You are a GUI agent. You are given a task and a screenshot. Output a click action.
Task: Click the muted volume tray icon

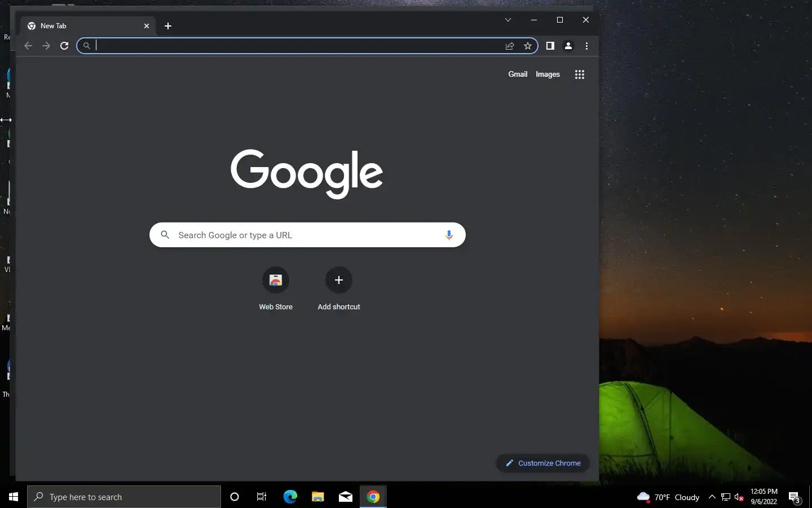739,497
